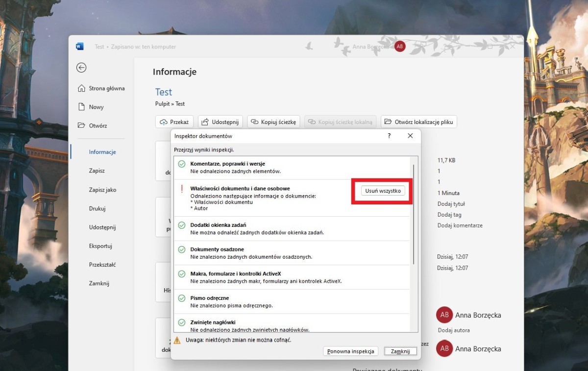588x371 pixels.
Task: Click the inspection results vertical scrollbar
Action: 414,215
